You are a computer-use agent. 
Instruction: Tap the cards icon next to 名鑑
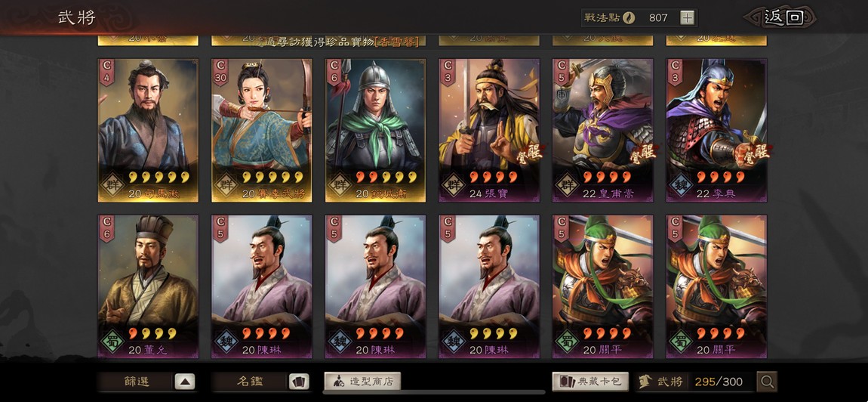[x=299, y=382]
